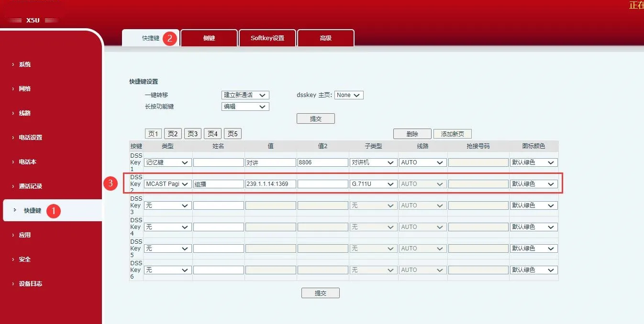Open the 一键转移 建立新通话 dropdown

pos(245,95)
